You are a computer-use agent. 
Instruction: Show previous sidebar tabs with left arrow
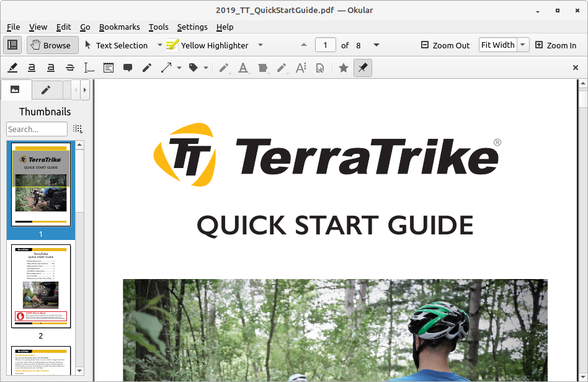[x=76, y=90]
